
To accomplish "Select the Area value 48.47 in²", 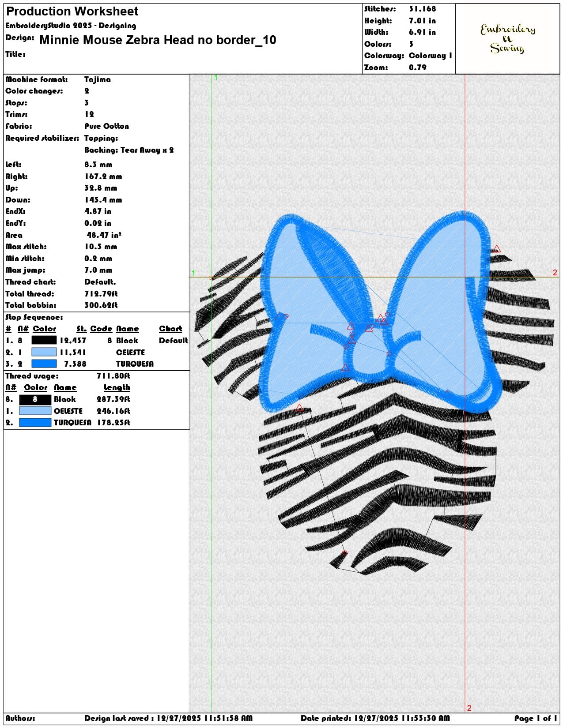I will [104, 235].
